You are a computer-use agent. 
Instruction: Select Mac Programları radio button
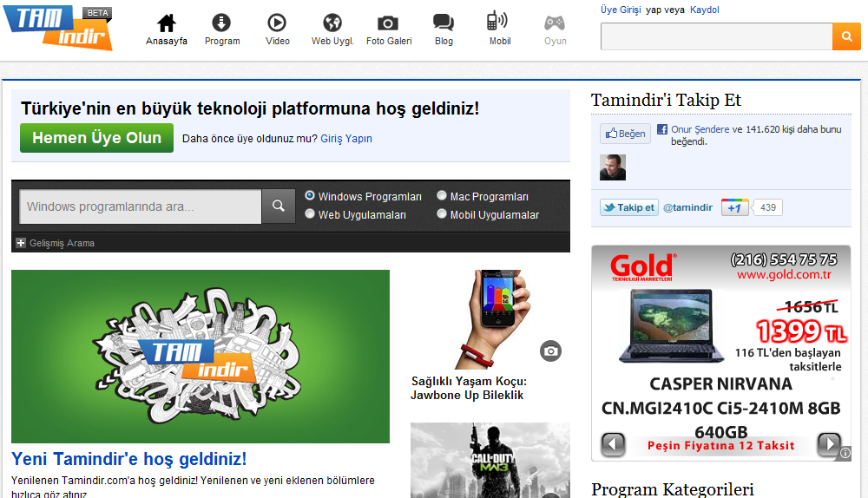(x=442, y=196)
